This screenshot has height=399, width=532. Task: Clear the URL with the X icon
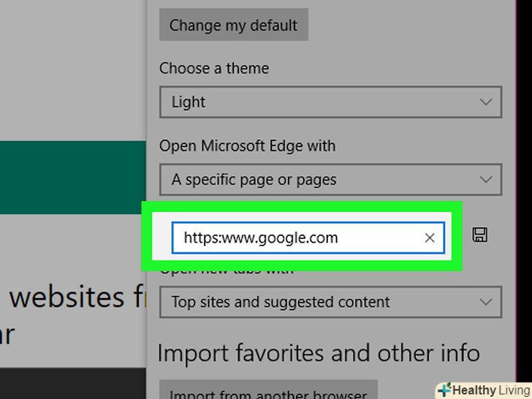point(430,237)
